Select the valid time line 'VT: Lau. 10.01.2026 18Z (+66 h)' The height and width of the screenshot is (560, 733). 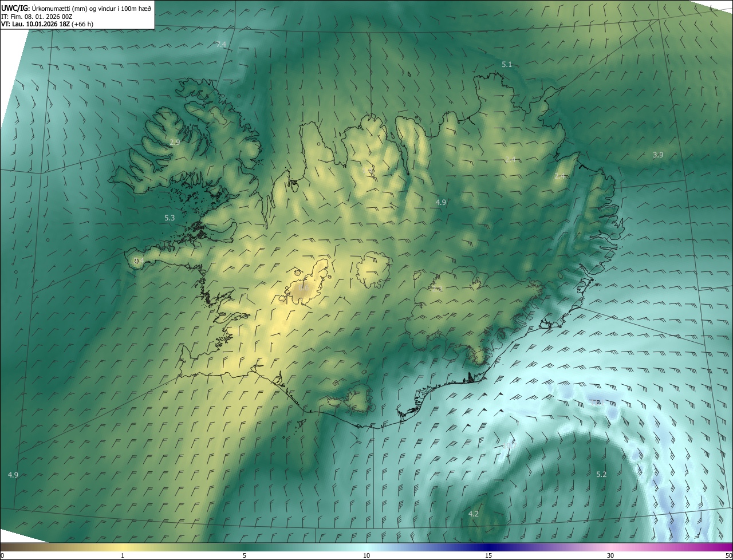click(x=47, y=24)
